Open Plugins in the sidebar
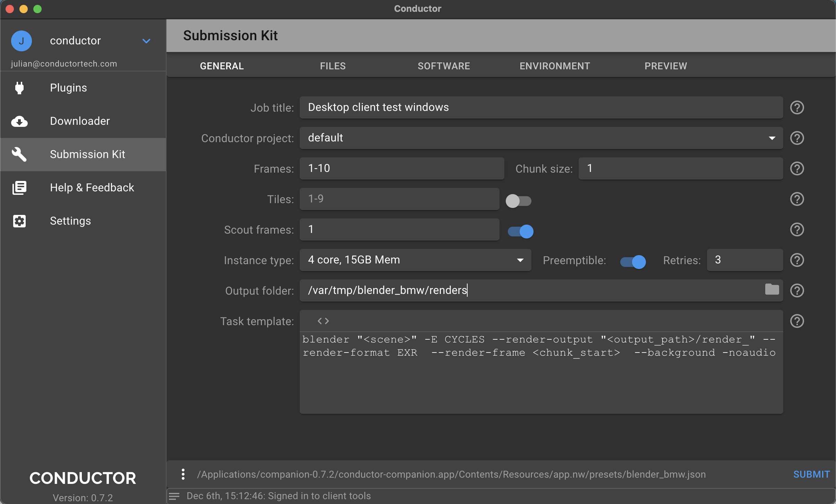Image resolution: width=836 pixels, height=504 pixels. click(x=83, y=88)
